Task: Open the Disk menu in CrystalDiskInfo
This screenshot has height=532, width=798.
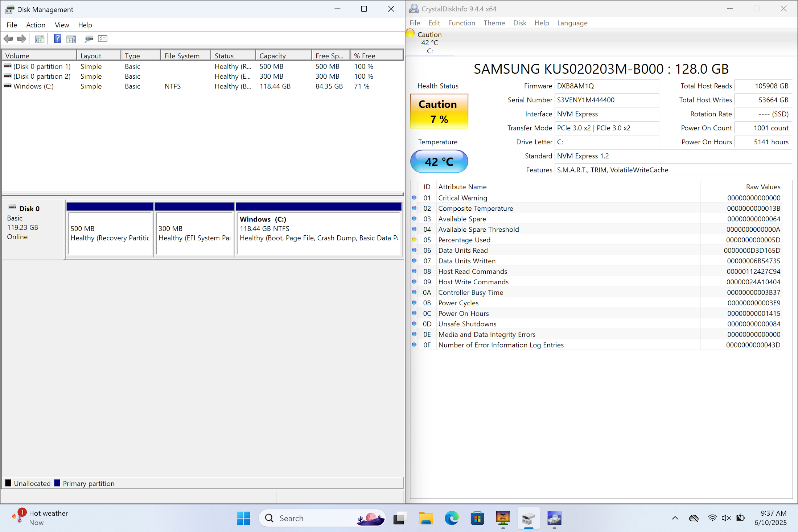Action: pyautogui.click(x=519, y=23)
